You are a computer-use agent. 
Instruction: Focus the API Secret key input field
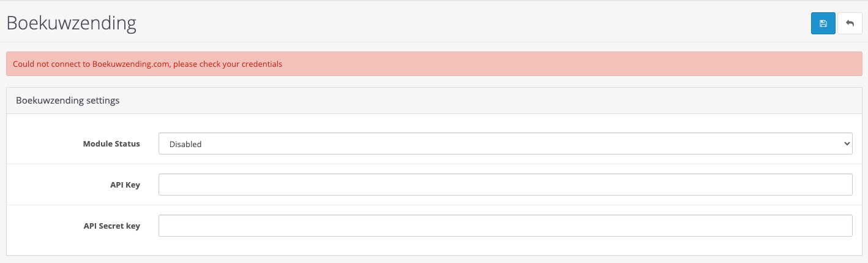[x=505, y=226]
